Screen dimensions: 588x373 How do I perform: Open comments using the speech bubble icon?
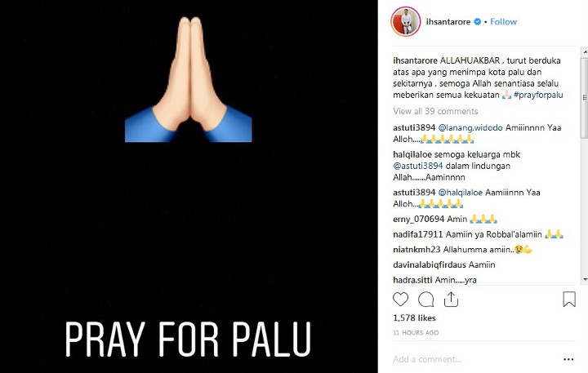[426, 300]
